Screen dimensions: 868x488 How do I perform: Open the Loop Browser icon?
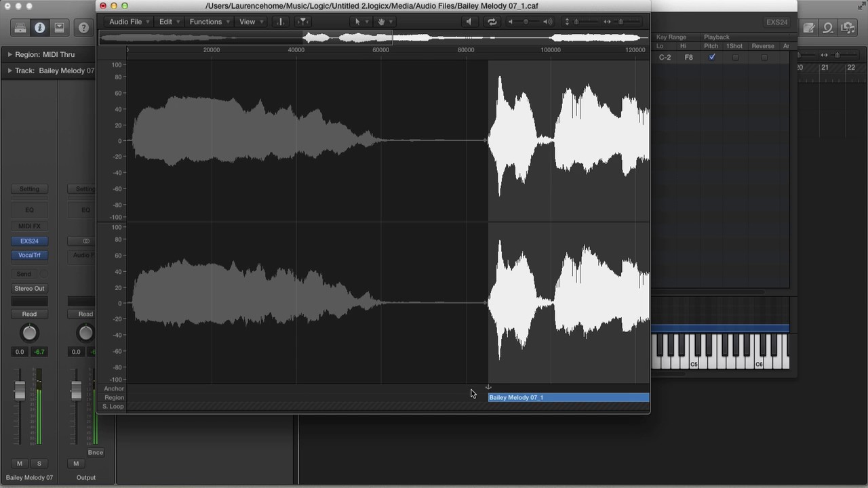click(x=828, y=28)
